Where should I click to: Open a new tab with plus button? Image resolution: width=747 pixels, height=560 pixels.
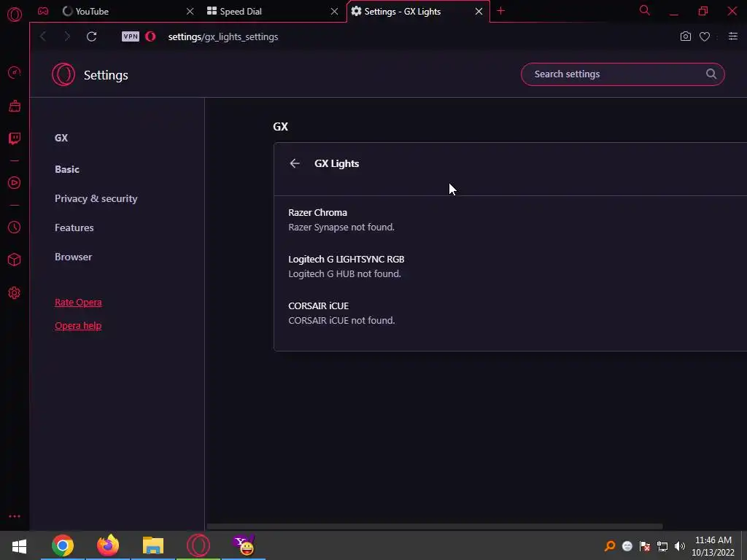click(x=500, y=11)
